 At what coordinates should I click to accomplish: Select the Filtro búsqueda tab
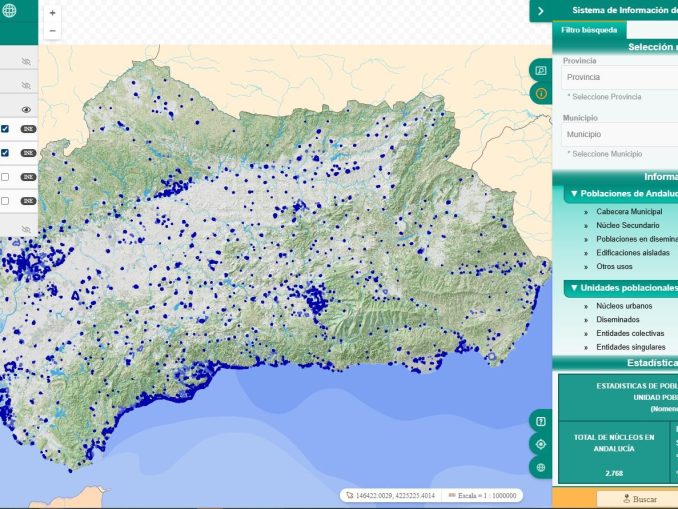(x=589, y=30)
